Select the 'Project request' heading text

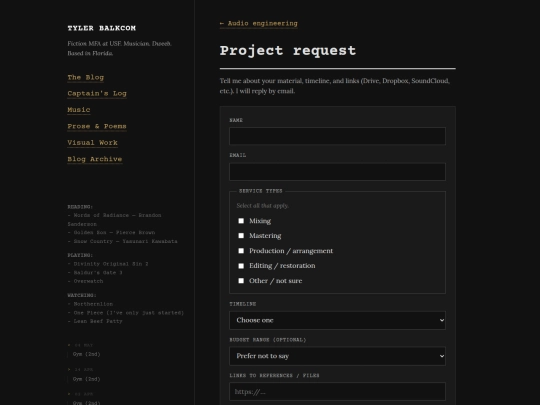[x=288, y=51]
